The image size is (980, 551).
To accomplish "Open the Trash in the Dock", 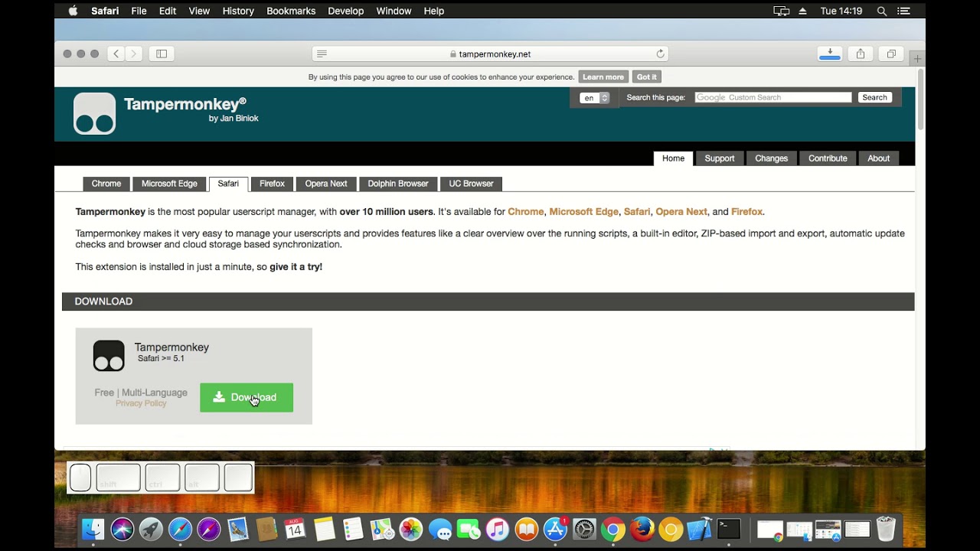I will pos(885,529).
